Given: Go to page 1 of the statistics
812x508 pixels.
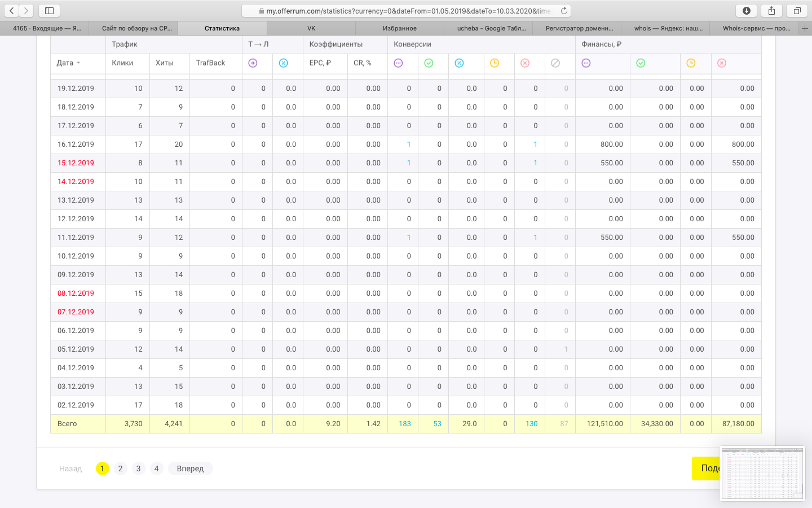Looking at the screenshot, I should click(x=102, y=468).
